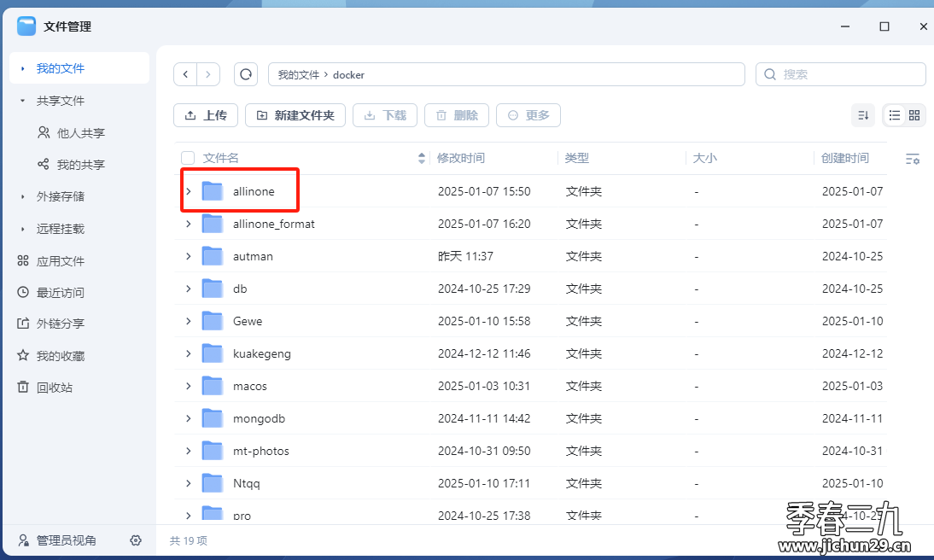Open 他人共享 in sidebar
934x560 pixels.
coord(80,133)
